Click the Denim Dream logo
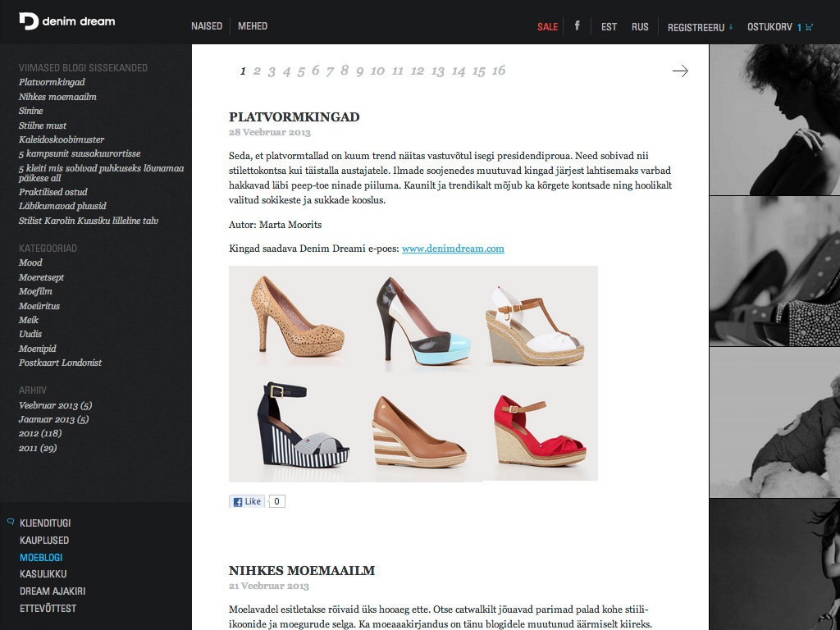This screenshot has height=630, width=840. click(x=67, y=21)
